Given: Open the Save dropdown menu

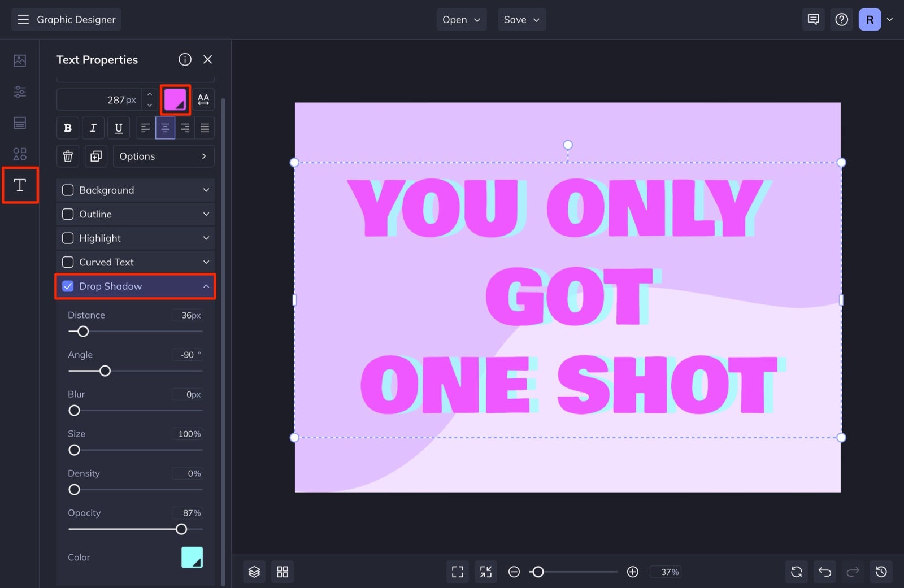Looking at the screenshot, I should click(x=521, y=19).
